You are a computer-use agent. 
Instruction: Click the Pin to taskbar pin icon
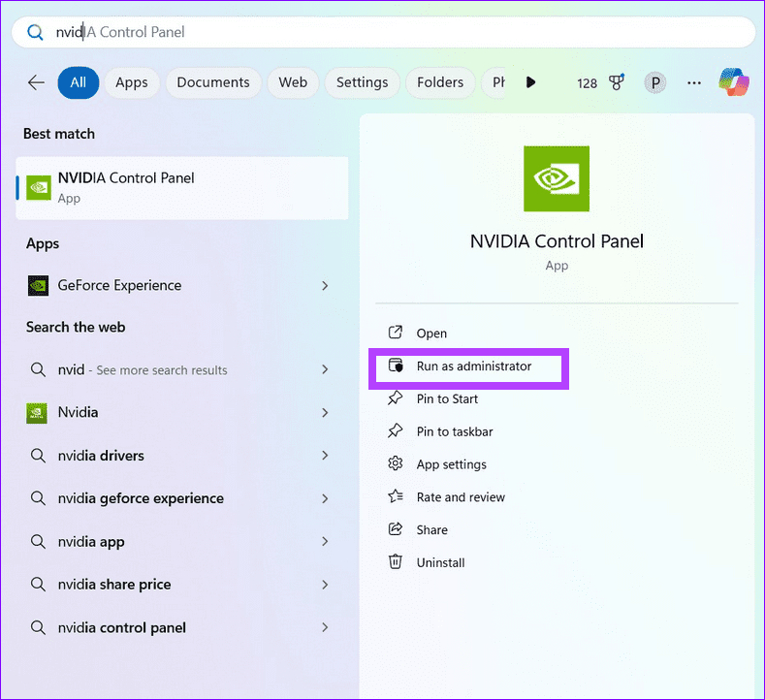[396, 430]
